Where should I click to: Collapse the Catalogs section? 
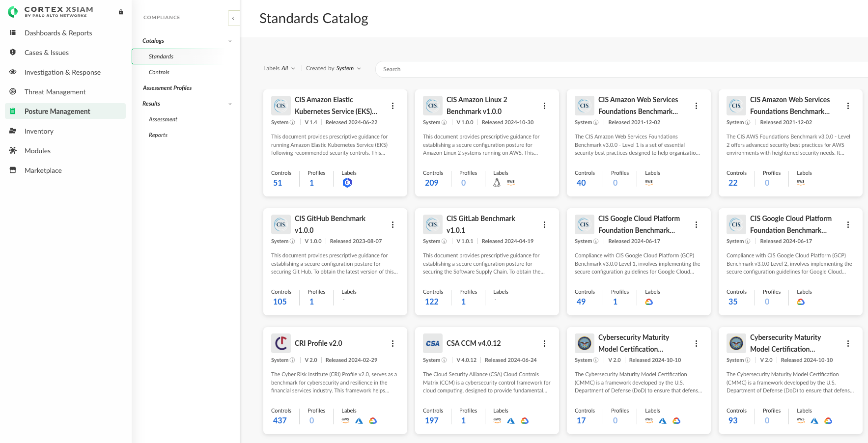coord(230,41)
